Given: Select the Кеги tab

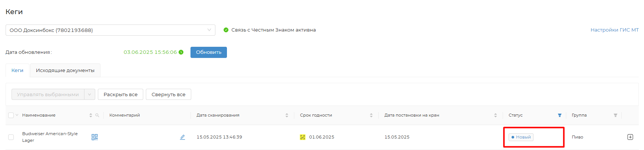Looking at the screenshot, I should click(x=17, y=71).
